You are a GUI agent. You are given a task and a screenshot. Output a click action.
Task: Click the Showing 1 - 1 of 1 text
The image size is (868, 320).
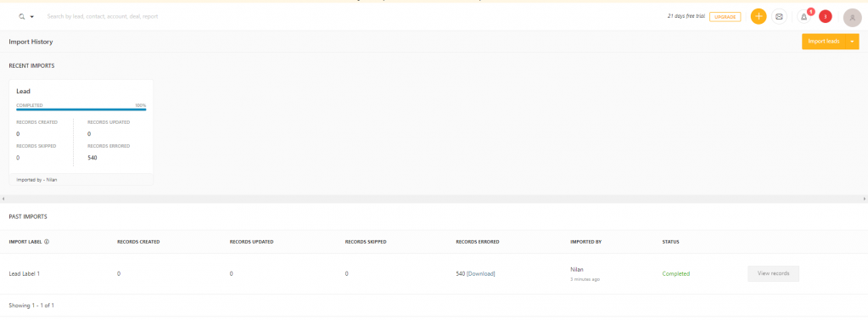coord(31,305)
